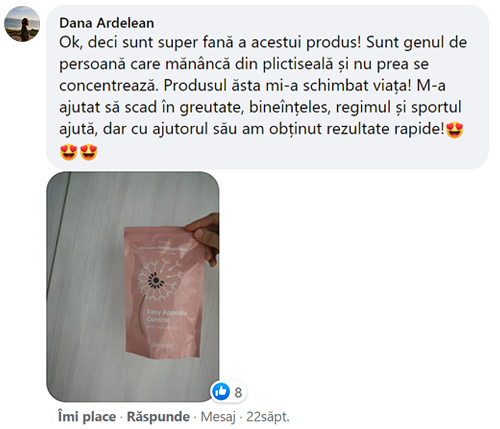Click the dandelion logo on the pouch
Image resolution: width=500 pixels, height=429 pixels.
coord(159,279)
